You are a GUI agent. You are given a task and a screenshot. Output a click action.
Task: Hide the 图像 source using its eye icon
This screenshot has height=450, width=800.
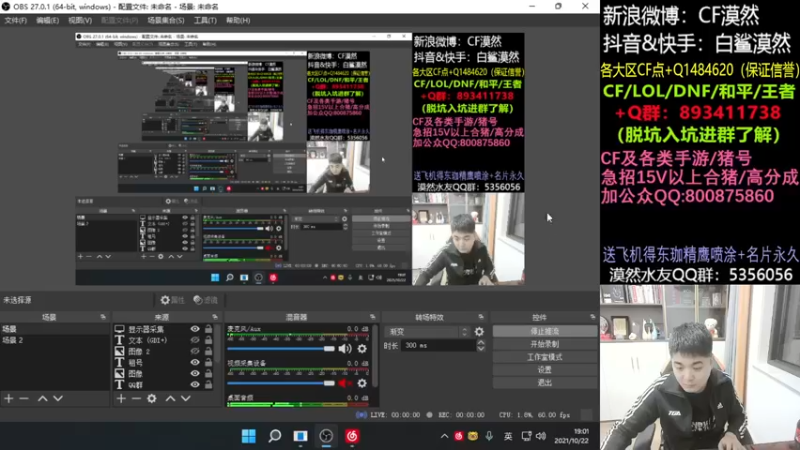pos(195,373)
